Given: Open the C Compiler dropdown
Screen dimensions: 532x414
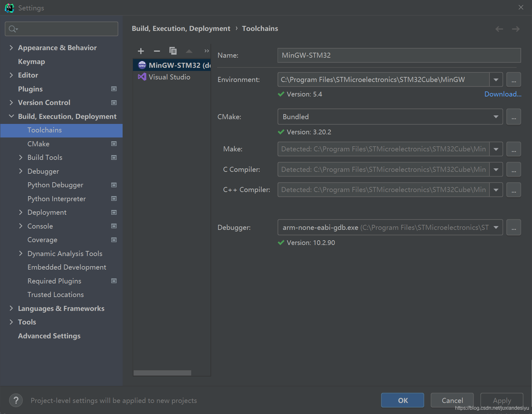Looking at the screenshot, I should (x=496, y=169).
